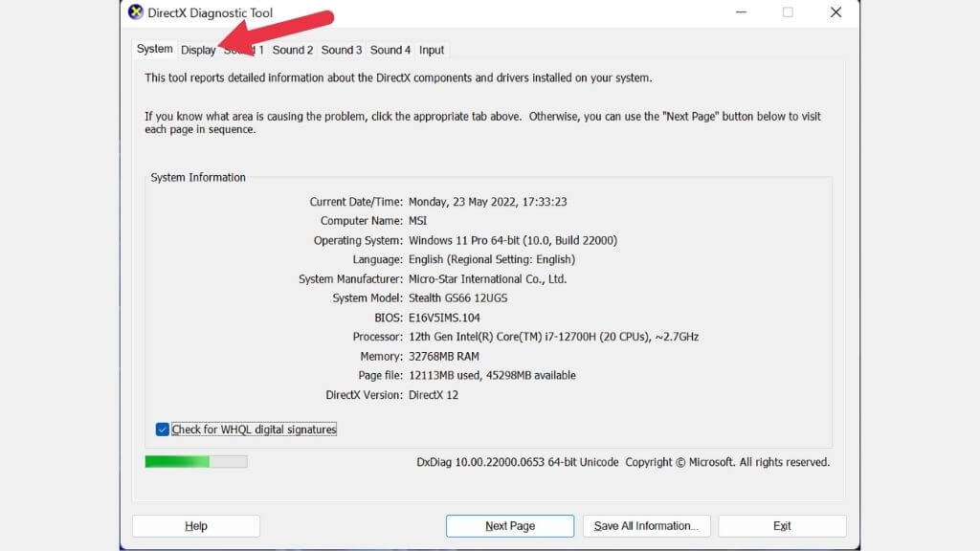This screenshot has width=980, height=551.
Task: Minimize the DirectX Diagnostic Tool window
Action: tap(742, 12)
